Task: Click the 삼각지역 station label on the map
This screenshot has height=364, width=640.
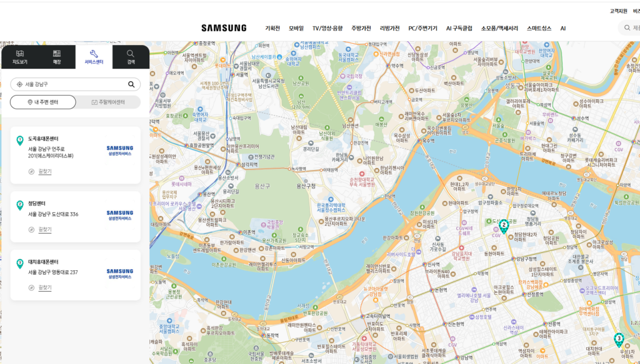Action: pyautogui.click(x=249, y=165)
